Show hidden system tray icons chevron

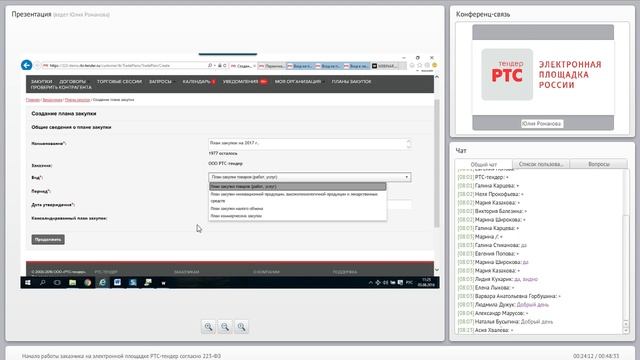371,282
